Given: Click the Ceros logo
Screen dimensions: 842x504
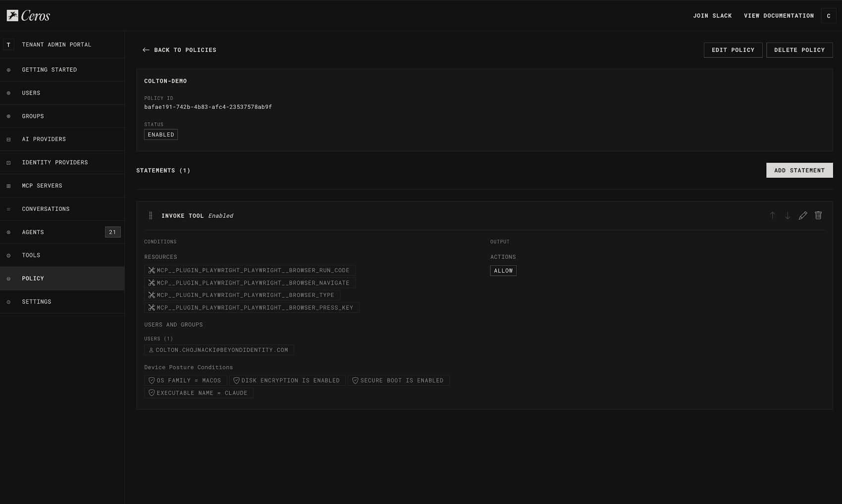Looking at the screenshot, I should click(x=29, y=16).
